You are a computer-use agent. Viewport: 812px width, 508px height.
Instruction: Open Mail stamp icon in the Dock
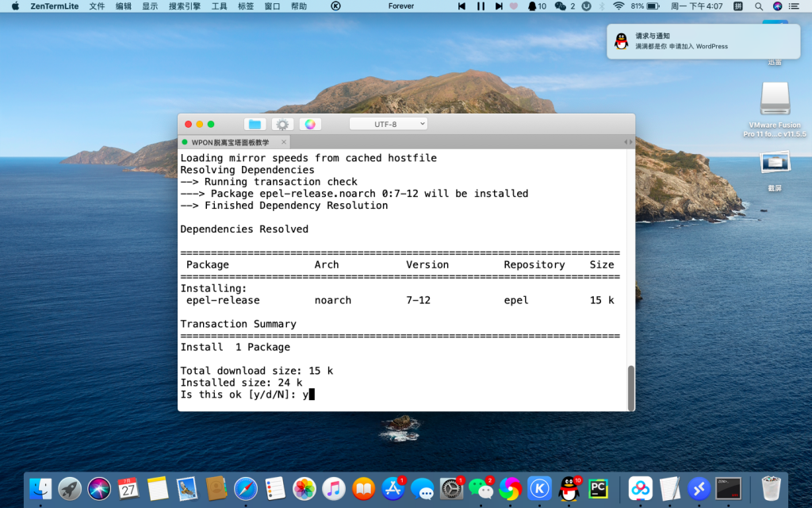[187, 488]
